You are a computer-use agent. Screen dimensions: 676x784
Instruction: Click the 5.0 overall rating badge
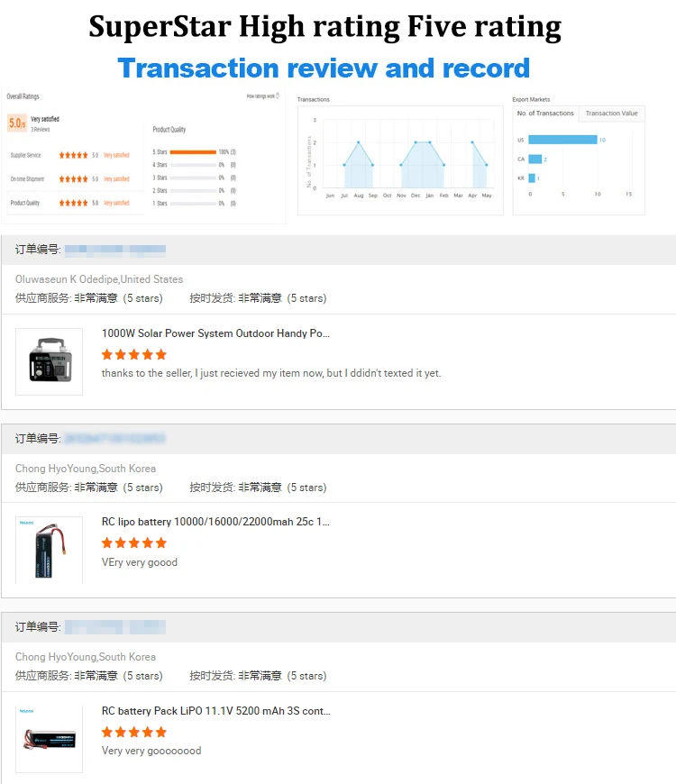(x=16, y=123)
